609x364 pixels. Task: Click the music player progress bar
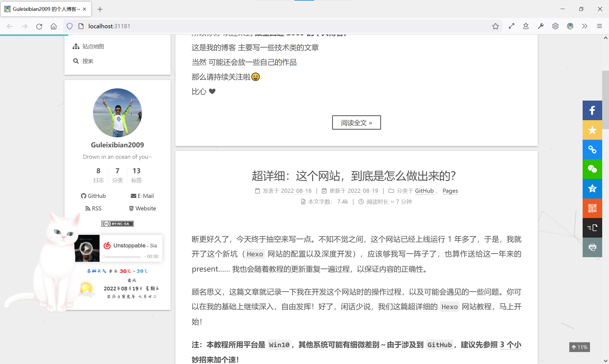(122, 257)
